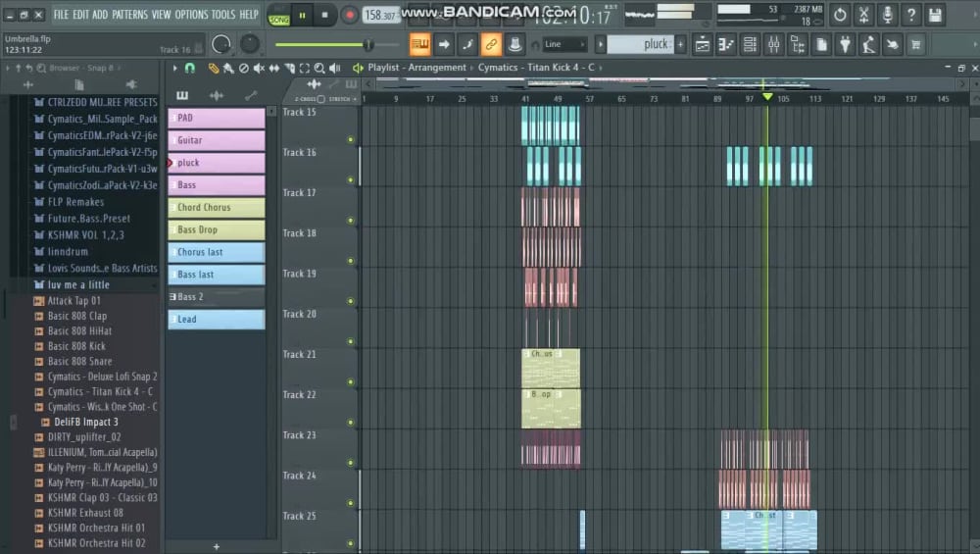
Task: Open the KSHMR VOL 1,2,3 folder
Action: click(x=85, y=235)
